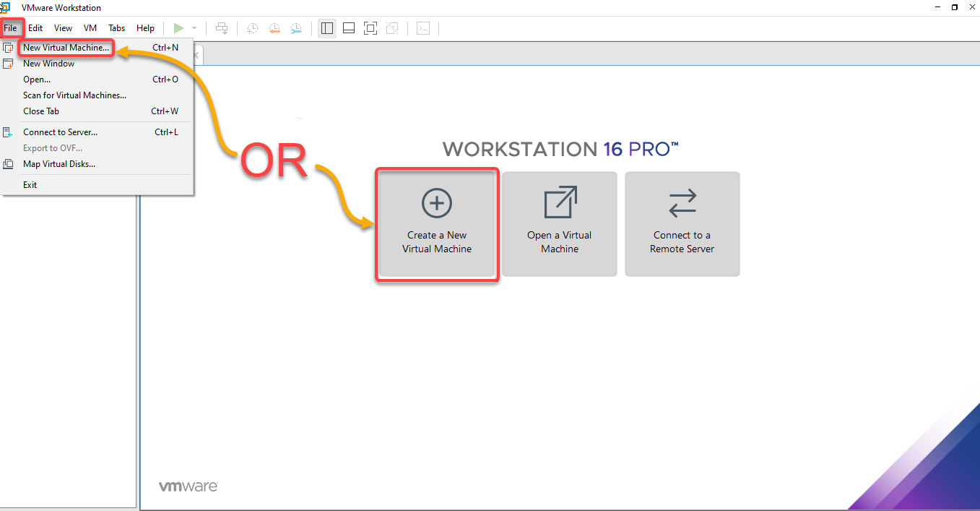Open the power options dropdown arrow
980x511 pixels.
click(194, 28)
